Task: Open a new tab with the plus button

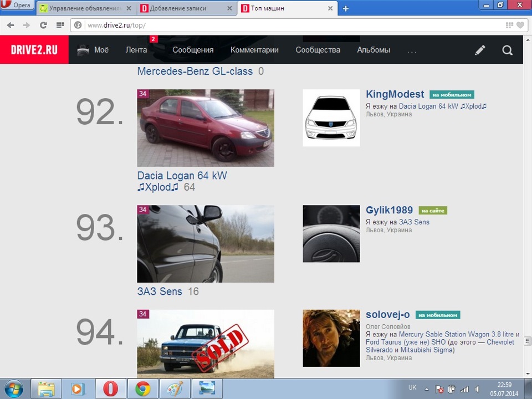Action: point(345,8)
